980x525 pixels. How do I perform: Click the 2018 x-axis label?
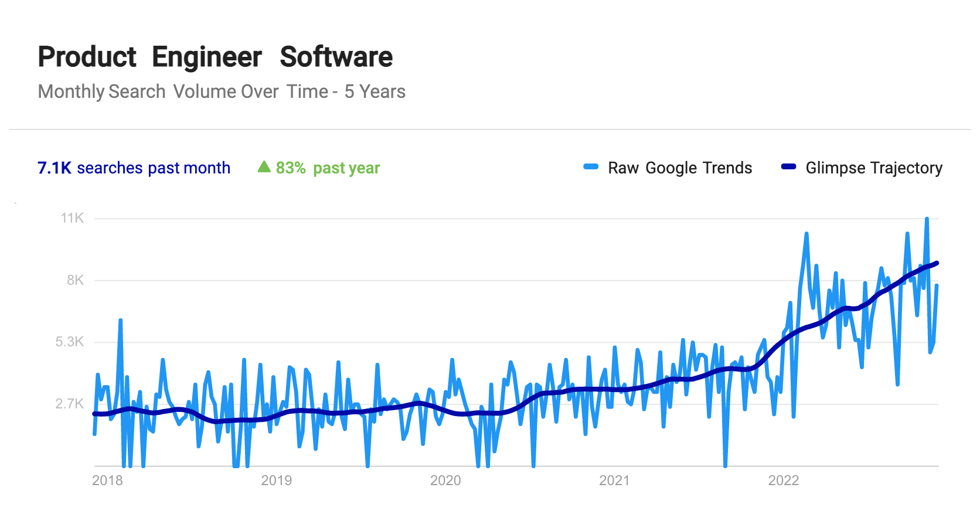(x=108, y=480)
